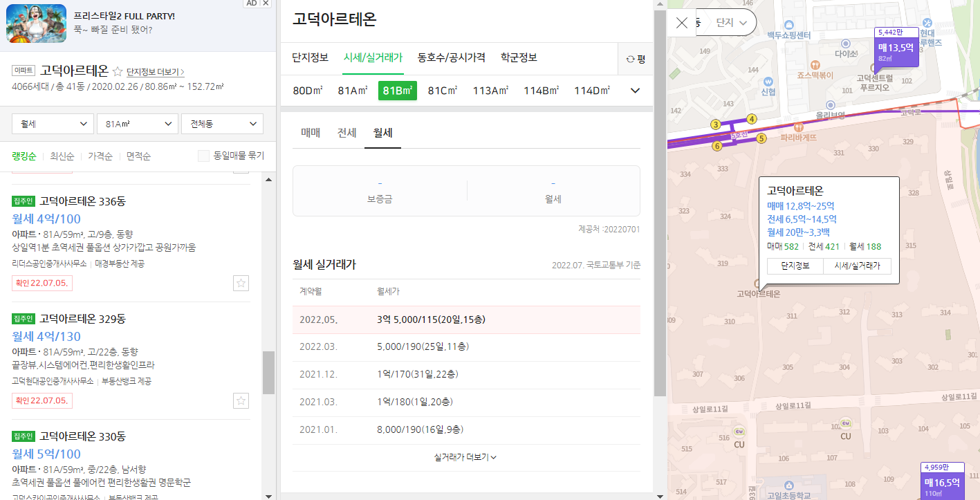The height and width of the screenshot is (500, 980).
Task: Select the 전세 sub-tab
Action: pyautogui.click(x=346, y=133)
